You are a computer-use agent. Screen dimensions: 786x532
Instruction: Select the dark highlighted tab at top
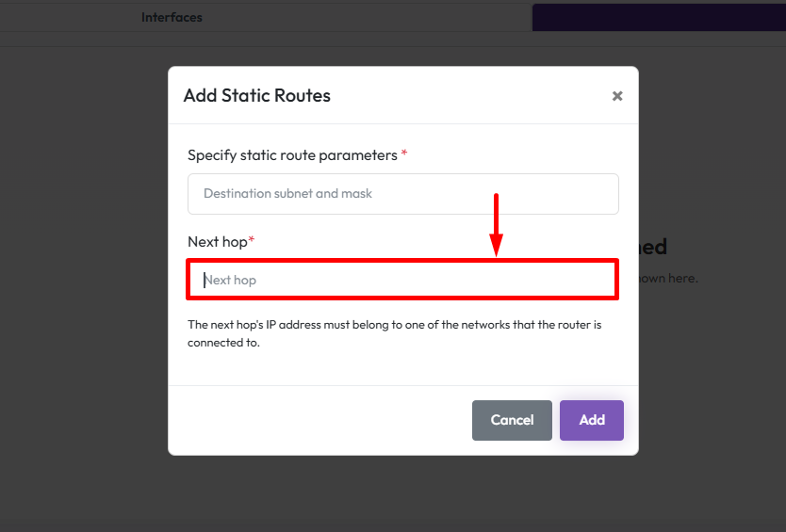point(658,17)
